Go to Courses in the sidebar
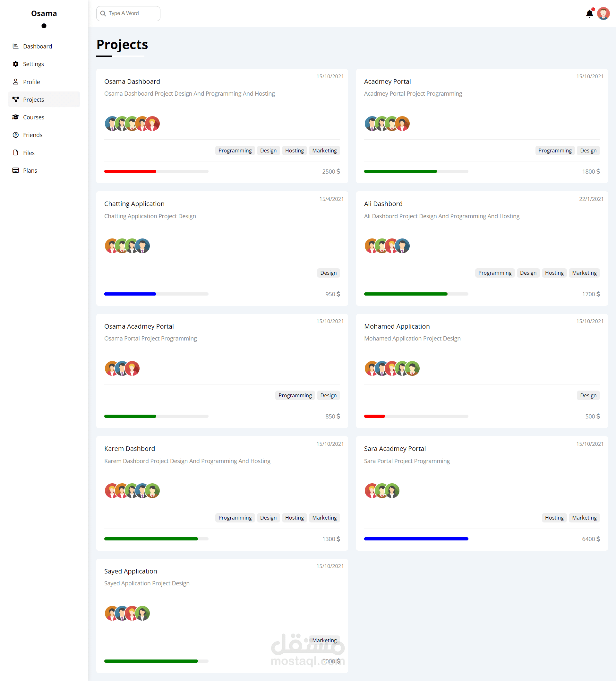 (33, 117)
